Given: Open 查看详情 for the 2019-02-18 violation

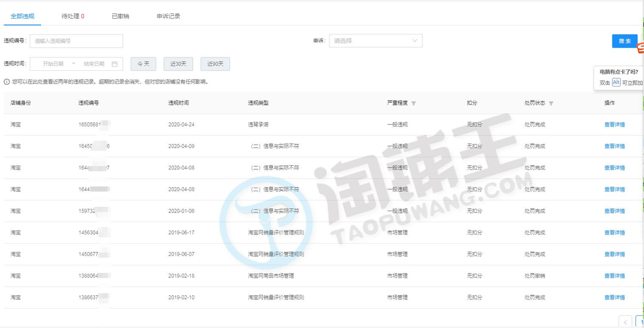Looking at the screenshot, I should 614,276.
